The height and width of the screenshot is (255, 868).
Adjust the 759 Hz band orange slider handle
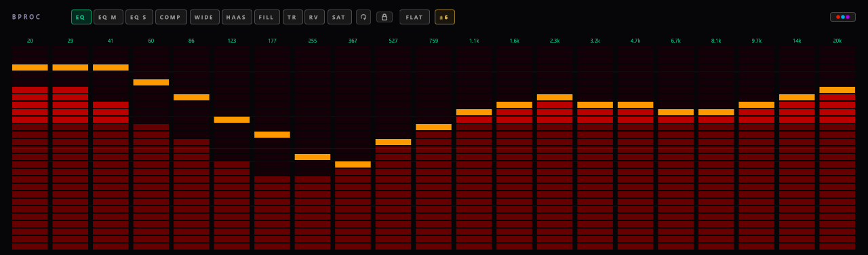click(433, 127)
